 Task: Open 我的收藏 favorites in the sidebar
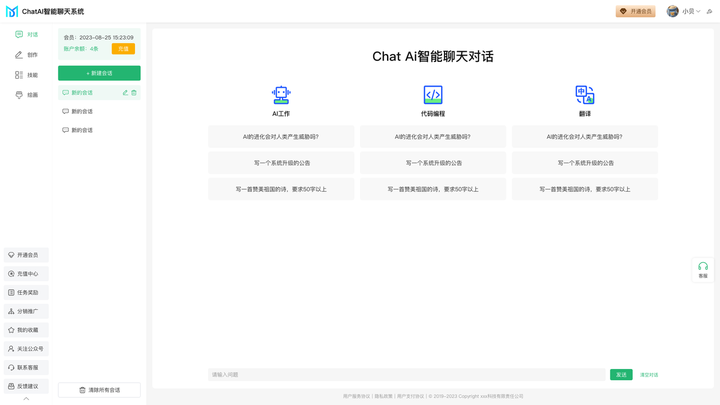pos(26,330)
